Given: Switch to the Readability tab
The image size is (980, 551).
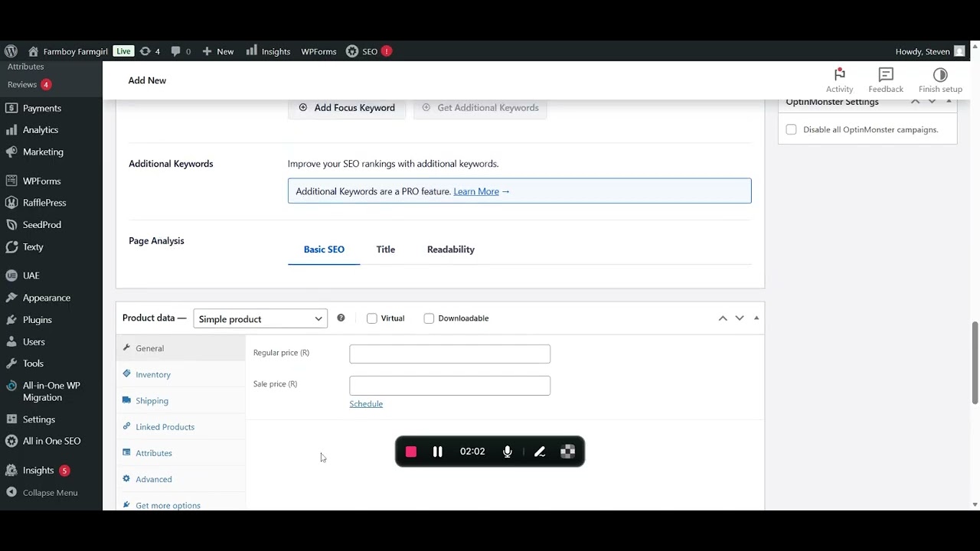Looking at the screenshot, I should [x=451, y=249].
